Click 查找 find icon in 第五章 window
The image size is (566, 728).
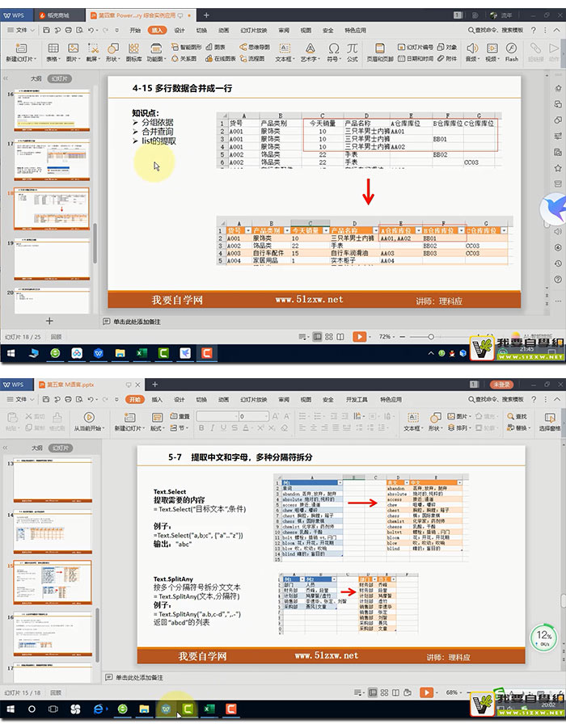tap(517, 416)
